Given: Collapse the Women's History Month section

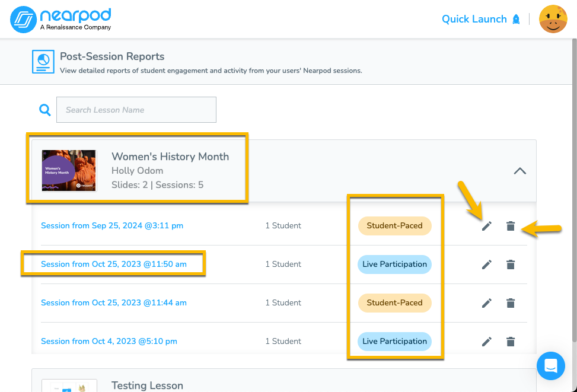Looking at the screenshot, I should tap(519, 171).
